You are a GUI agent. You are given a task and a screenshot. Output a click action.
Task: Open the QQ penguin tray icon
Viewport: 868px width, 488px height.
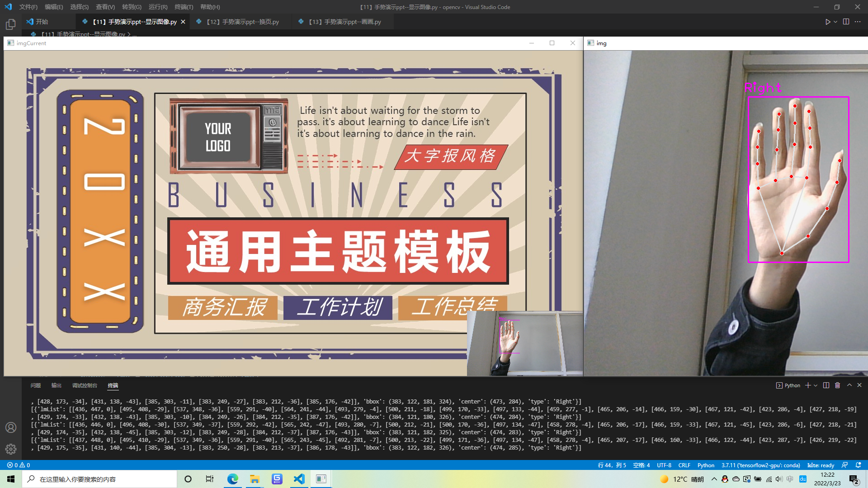(725, 479)
